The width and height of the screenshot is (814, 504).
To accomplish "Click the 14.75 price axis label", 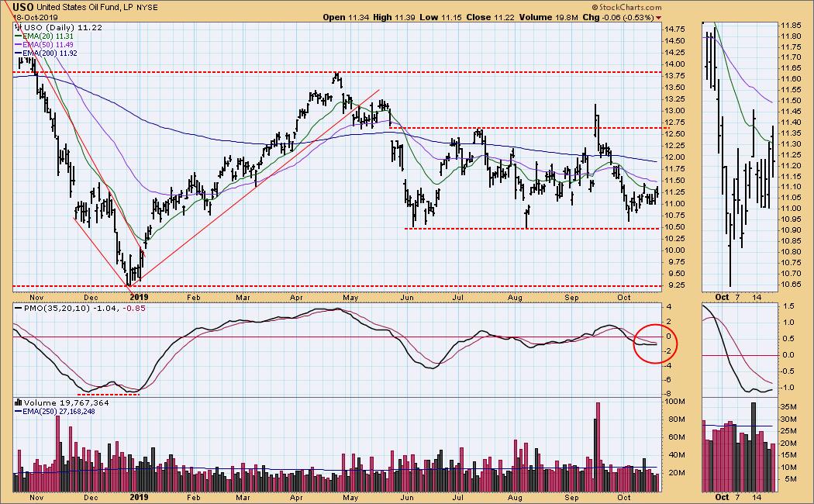I will [675, 29].
